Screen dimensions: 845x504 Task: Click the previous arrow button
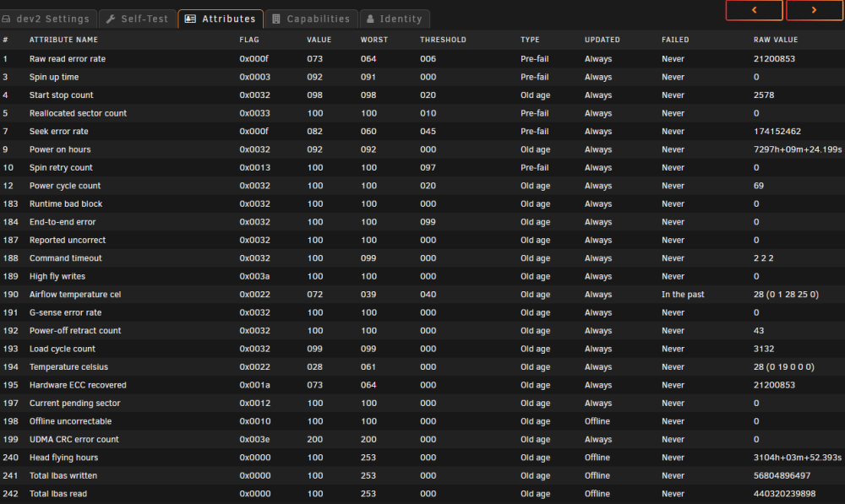754,10
